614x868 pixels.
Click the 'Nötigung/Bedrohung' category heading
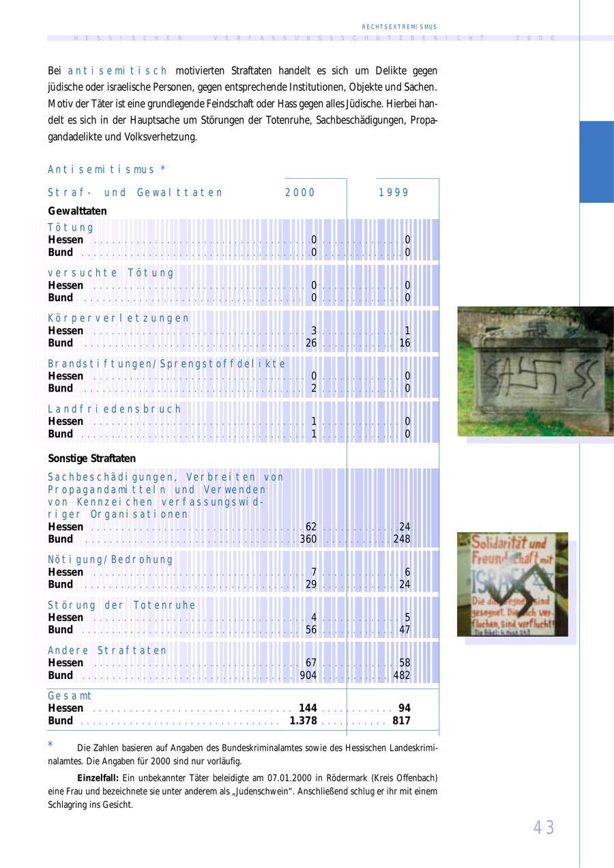click(x=111, y=560)
